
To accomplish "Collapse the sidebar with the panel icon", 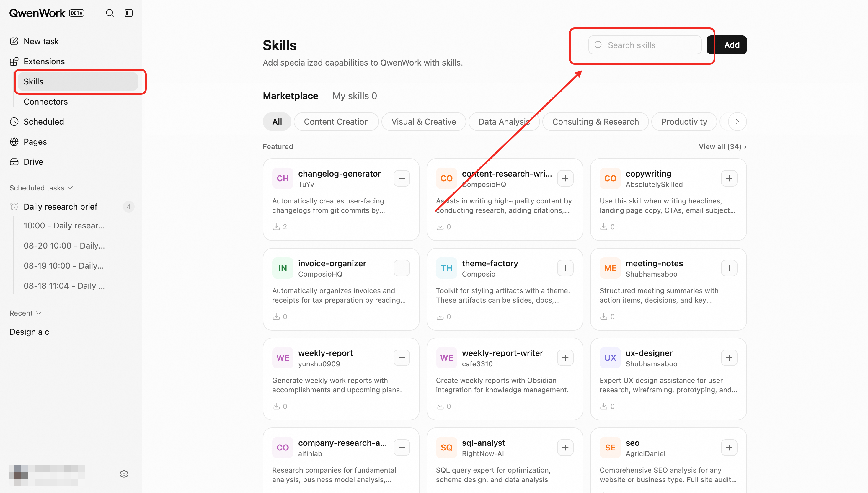I will click(x=129, y=13).
